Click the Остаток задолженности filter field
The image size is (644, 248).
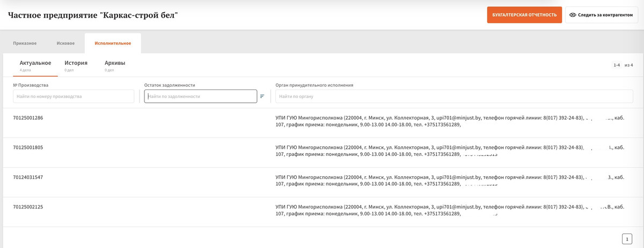tap(200, 96)
